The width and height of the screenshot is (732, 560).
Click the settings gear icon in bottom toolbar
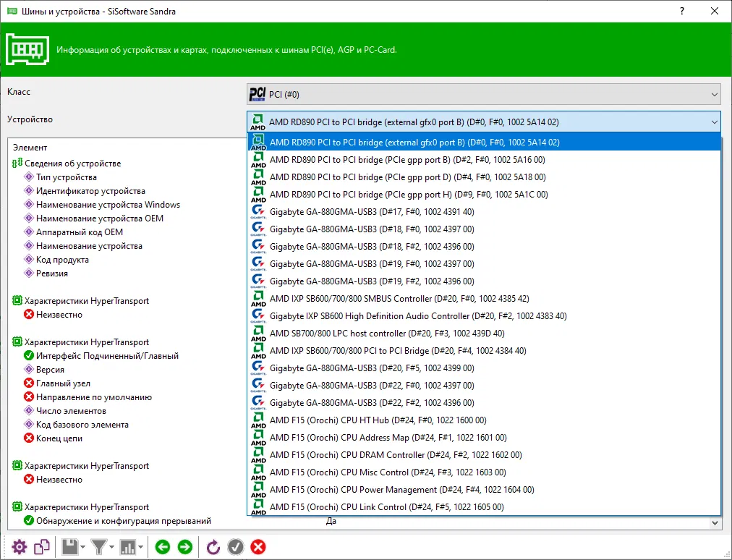click(19, 547)
